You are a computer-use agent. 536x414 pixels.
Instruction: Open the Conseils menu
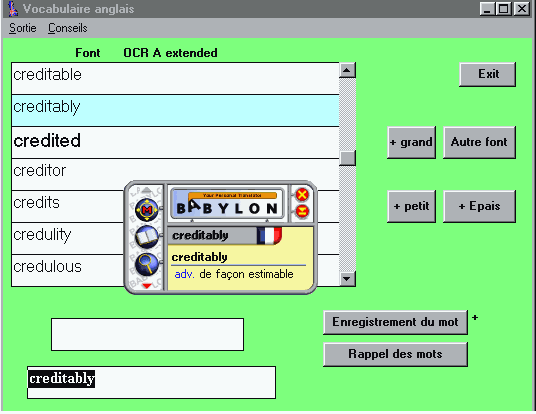pos(68,28)
